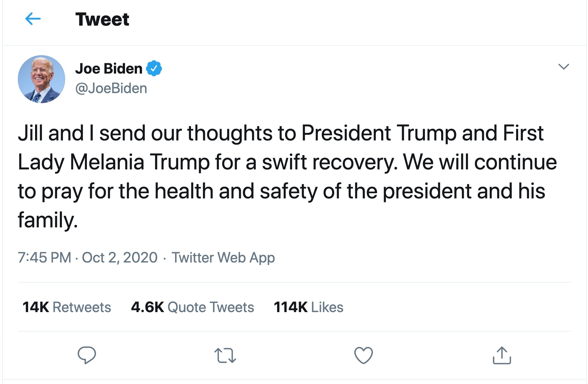Click the @JoeBiden handle

[x=111, y=88]
